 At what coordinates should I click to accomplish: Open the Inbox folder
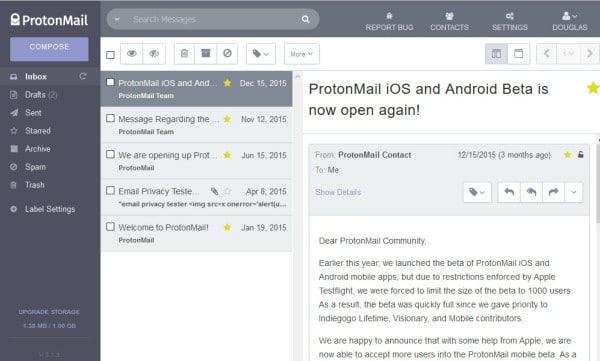[36, 77]
